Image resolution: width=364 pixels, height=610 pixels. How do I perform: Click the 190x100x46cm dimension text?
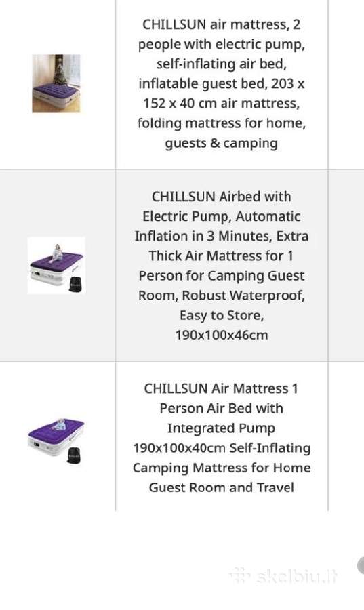(x=221, y=335)
